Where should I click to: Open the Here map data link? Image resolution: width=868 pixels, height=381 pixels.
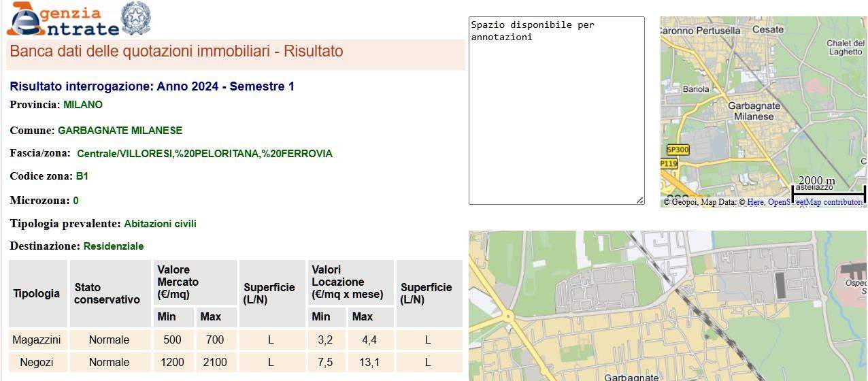point(755,202)
